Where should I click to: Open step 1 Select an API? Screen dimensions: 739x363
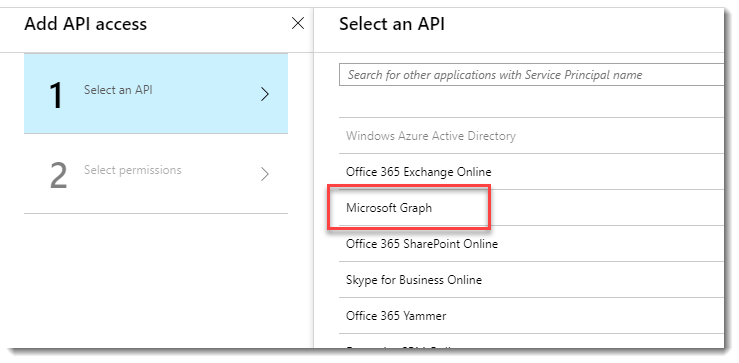pos(156,93)
